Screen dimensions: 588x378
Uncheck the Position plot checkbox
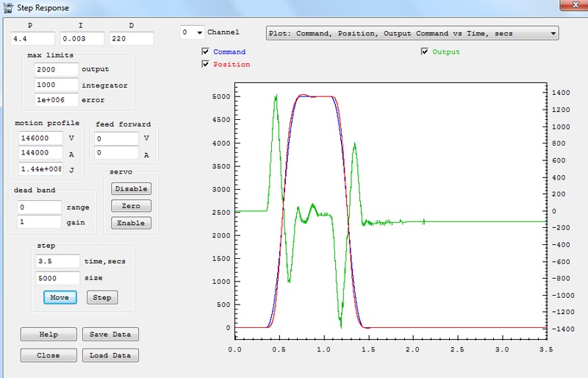tap(205, 65)
